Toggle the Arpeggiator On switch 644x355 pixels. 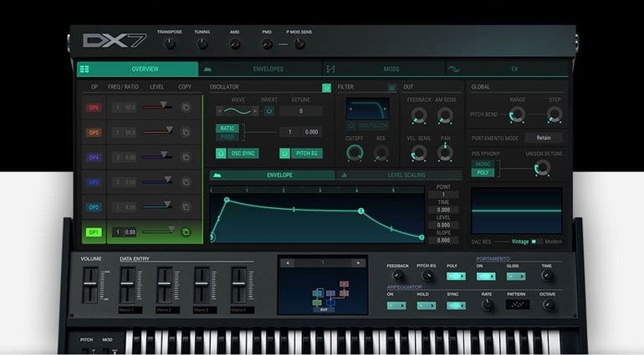click(396, 306)
